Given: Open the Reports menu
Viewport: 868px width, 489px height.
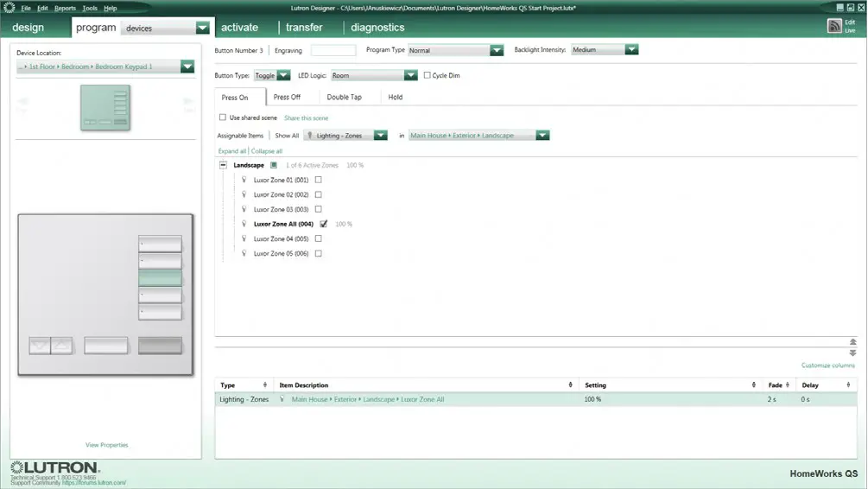Looking at the screenshot, I should click(x=65, y=9).
